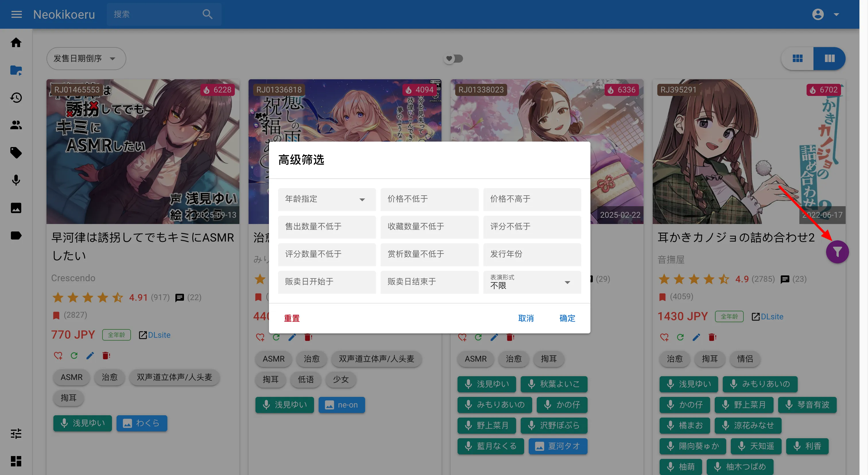The width and height of the screenshot is (868, 475).
Task: Expand the 表演形式 dropdown
Action: click(532, 282)
